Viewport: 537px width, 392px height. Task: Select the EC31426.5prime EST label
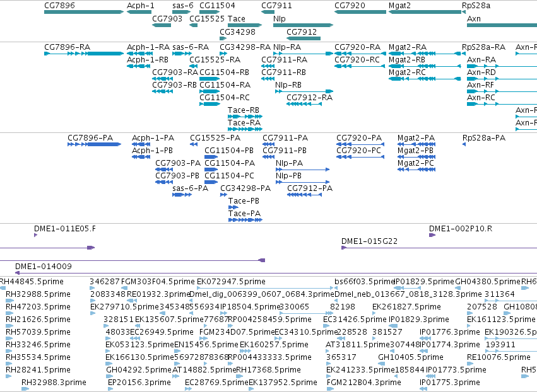click(x=355, y=320)
